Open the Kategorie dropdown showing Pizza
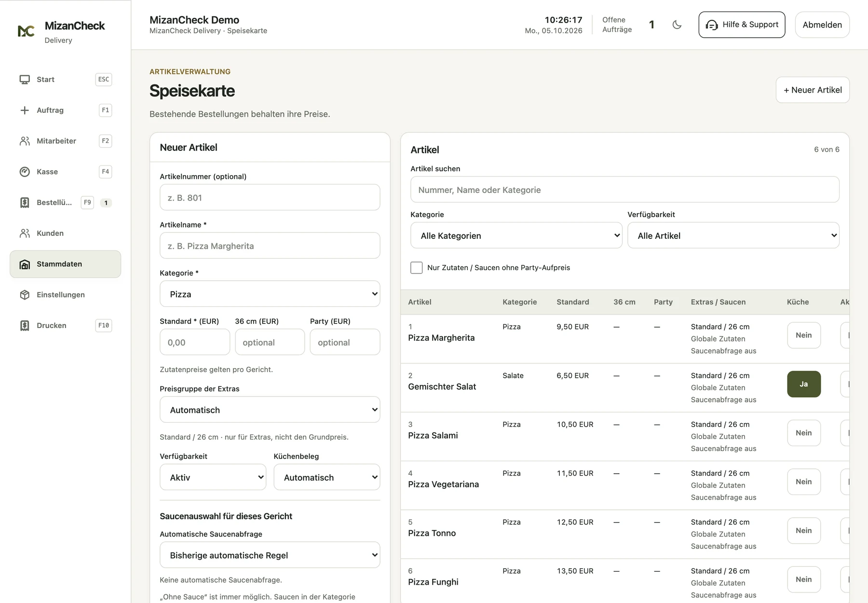868x603 pixels. pyautogui.click(x=270, y=294)
